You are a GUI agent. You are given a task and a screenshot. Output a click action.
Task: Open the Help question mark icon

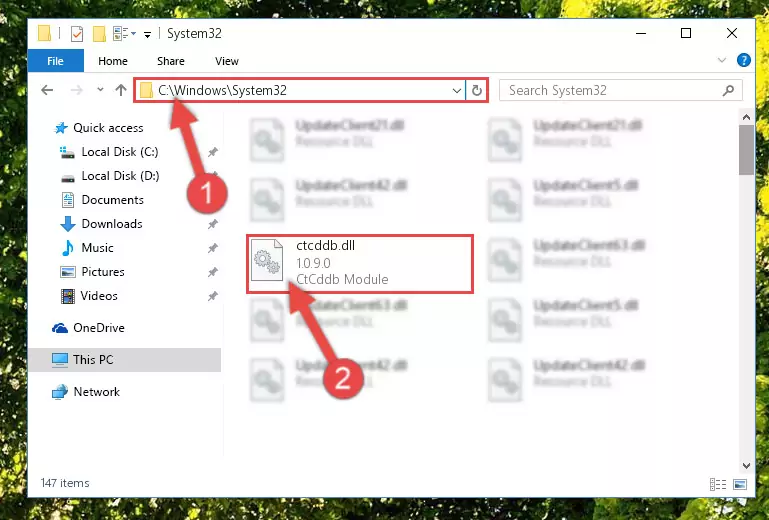[743, 60]
